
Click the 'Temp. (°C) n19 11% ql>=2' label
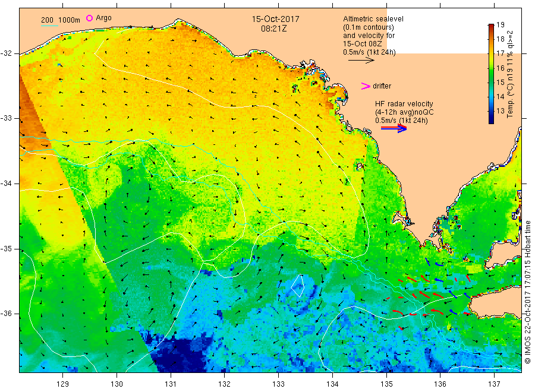510,74
